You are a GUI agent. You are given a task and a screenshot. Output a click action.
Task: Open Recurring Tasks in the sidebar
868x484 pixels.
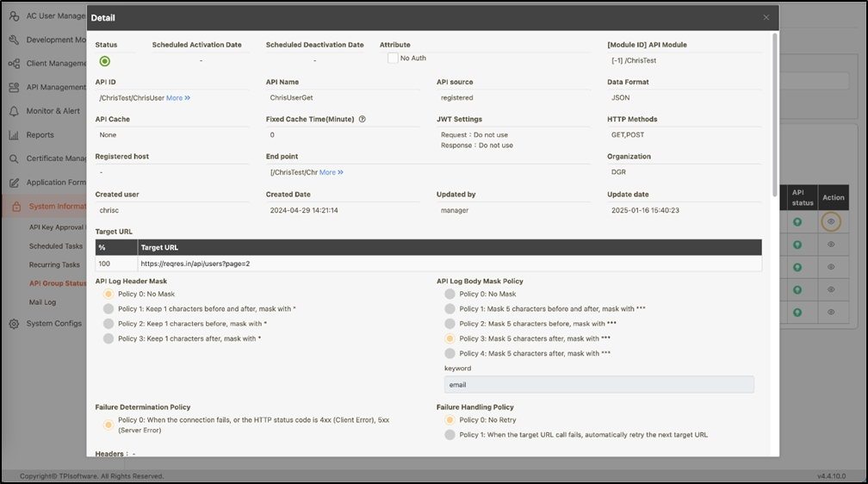coord(54,265)
